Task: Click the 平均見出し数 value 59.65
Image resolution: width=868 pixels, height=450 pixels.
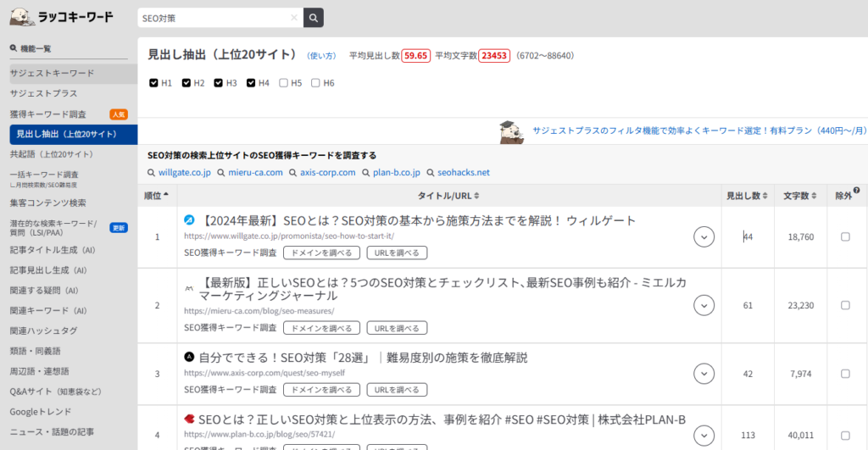Action: point(415,56)
